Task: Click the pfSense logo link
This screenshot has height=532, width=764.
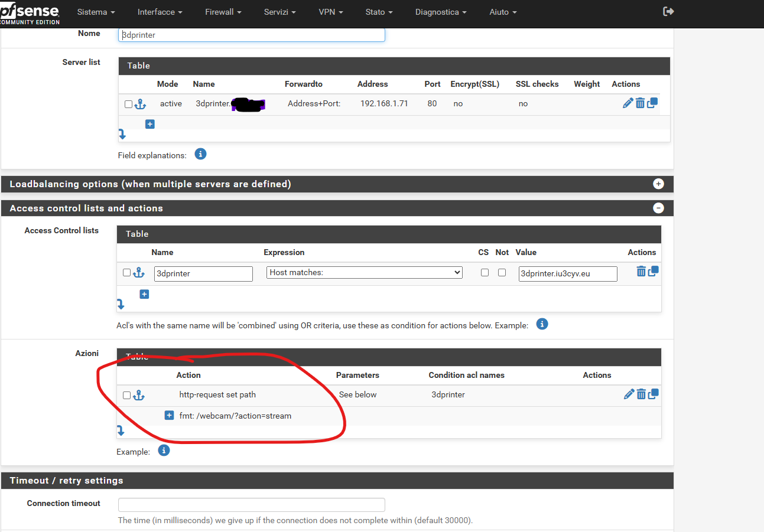Action: click(x=30, y=13)
